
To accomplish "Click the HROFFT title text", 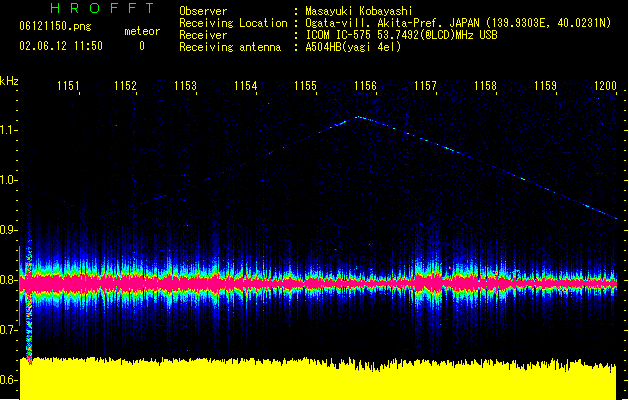I will (x=103, y=8).
